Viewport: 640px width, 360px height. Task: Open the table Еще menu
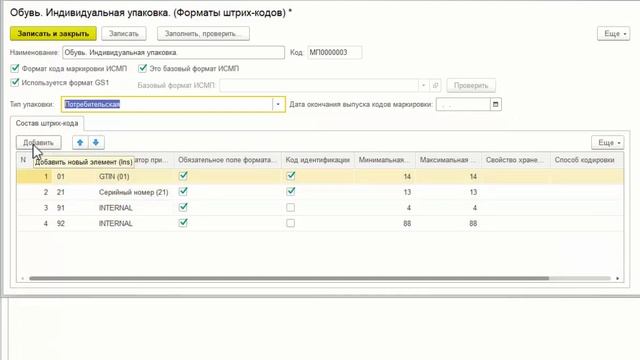tap(608, 142)
